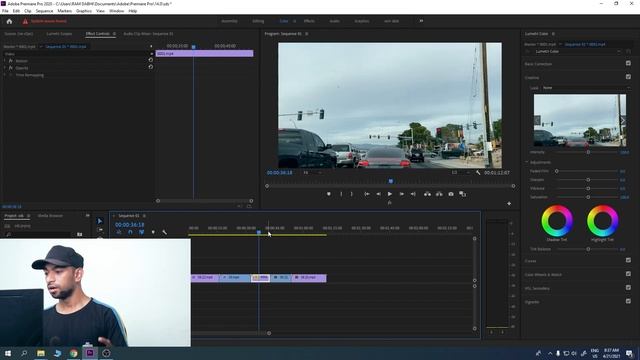Go to Out point in Program Monitor
The image size is (640, 360).
coord(413,194)
